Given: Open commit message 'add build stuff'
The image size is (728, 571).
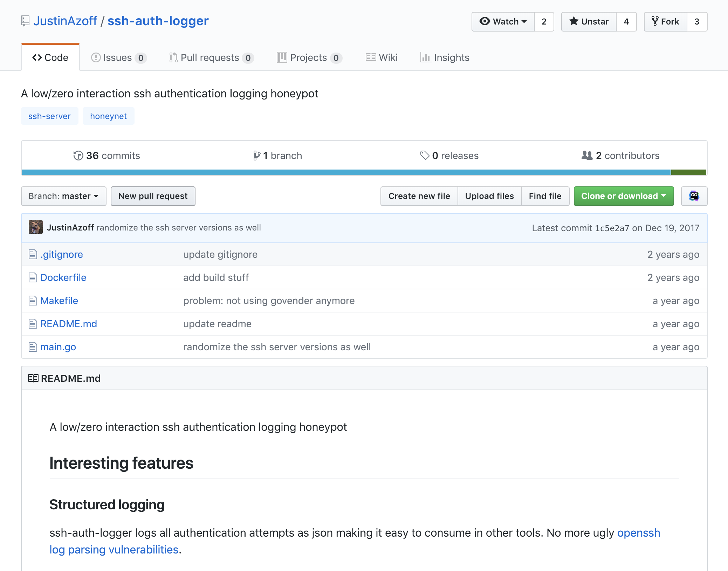Looking at the screenshot, I should pyautogui.click(x=216, y=277).
